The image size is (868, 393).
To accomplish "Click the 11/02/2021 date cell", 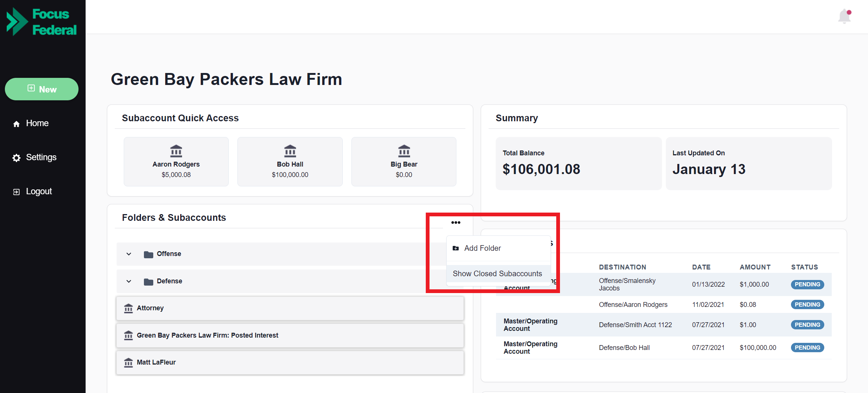I will (708, 305).
